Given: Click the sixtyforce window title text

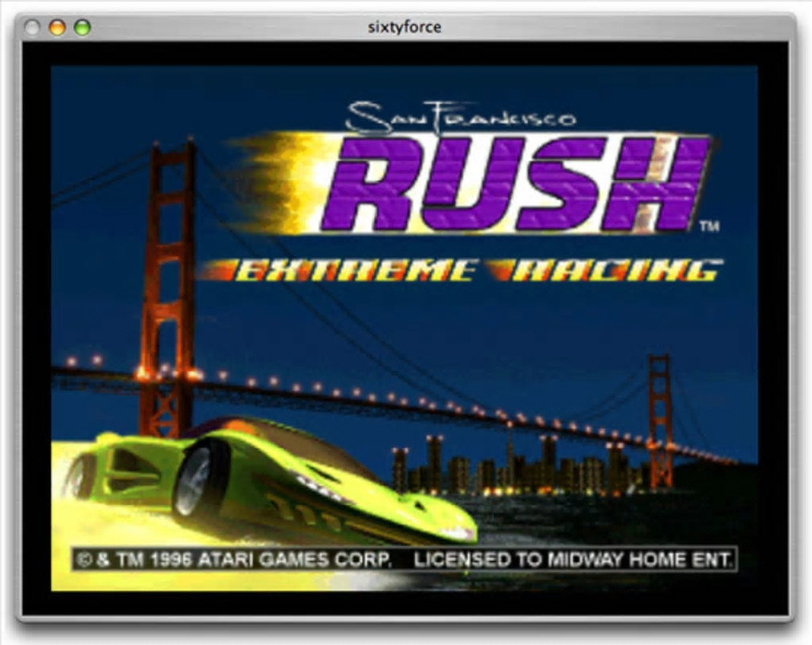Looking at the screenshot, I should point(404,27).
